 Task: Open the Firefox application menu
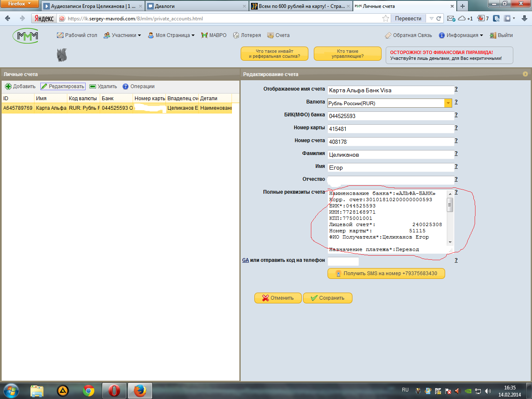pyautogui.click(x=20, y=4)
